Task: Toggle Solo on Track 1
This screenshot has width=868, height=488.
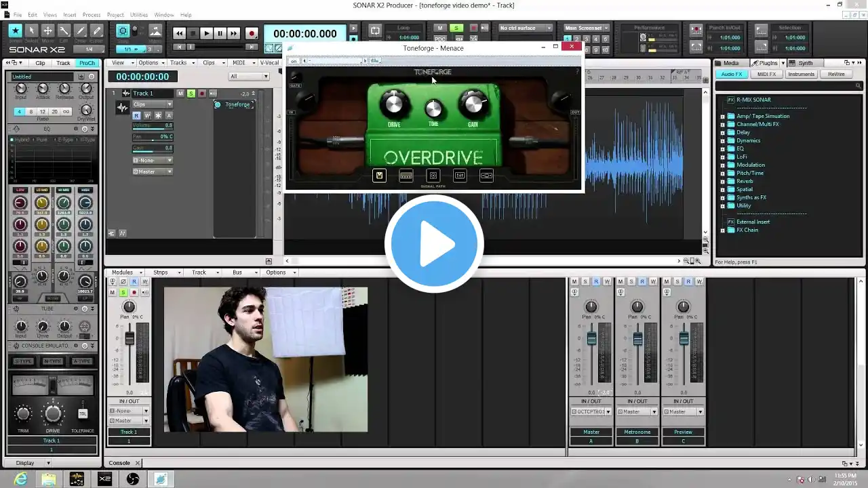Action: (x=191, y=94)
